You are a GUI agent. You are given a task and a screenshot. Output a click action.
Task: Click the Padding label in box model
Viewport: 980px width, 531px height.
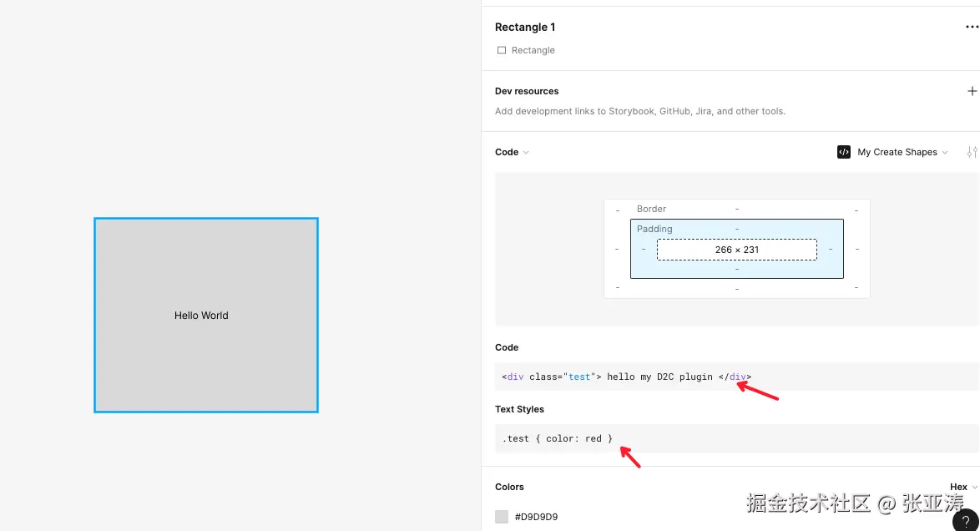[654, 229]
